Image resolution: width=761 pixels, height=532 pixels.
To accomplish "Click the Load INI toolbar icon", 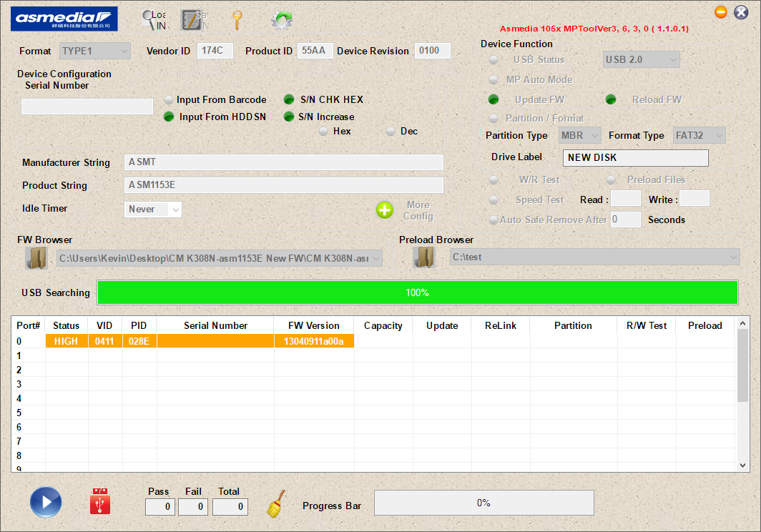I will click(154, 21).
